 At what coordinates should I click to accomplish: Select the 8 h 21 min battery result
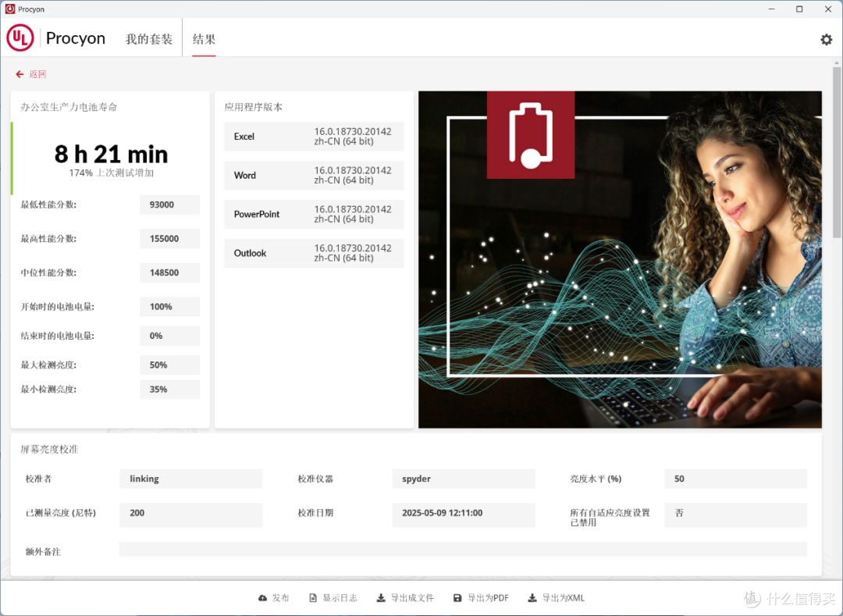coord(112,155)
